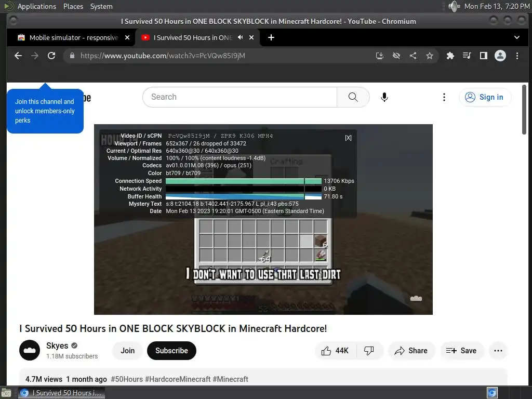This screenshot has width=532, height=399.
Task: Open more actions ellipsis under the video
Action: click(x=498, y=351)
